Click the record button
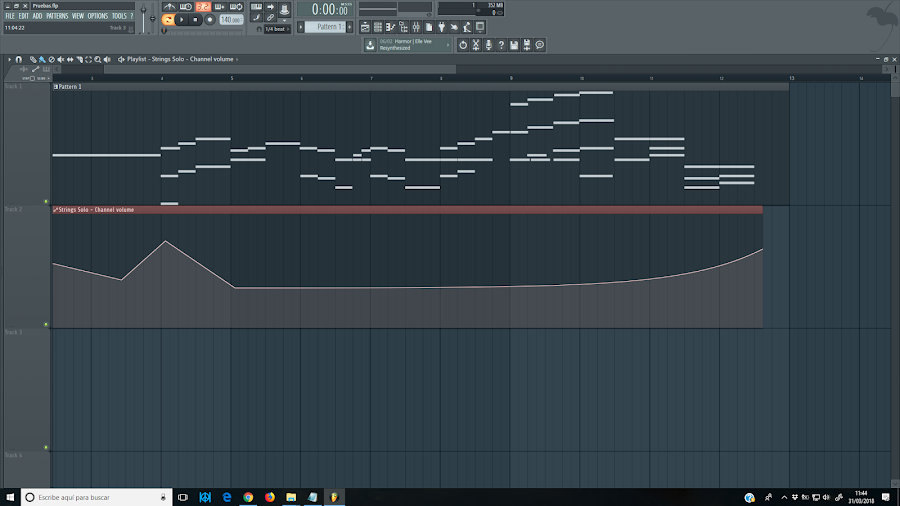This screenshot has width=900, height=506. coord(210,20)
